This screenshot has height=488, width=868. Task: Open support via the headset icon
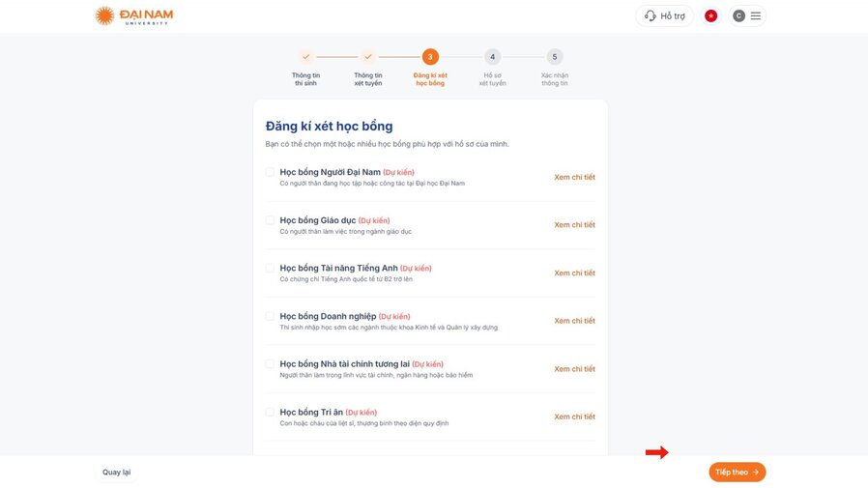[651, 16]
